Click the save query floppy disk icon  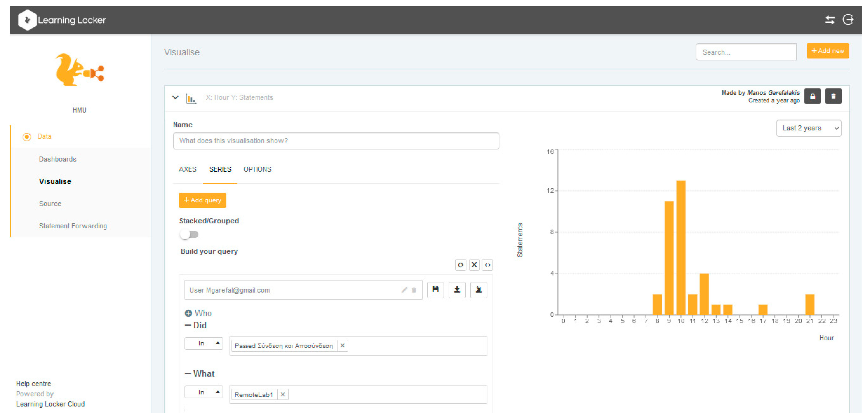pos(435,290)
